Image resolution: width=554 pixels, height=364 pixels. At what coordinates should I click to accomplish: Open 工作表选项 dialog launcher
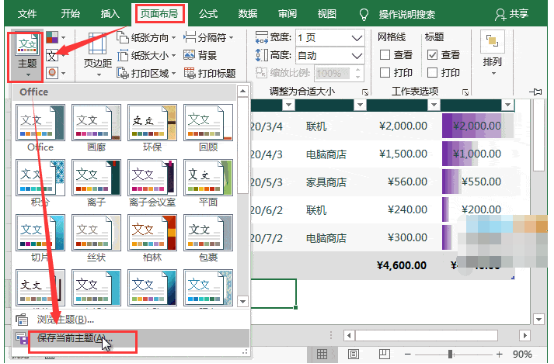pyautogui.click(x=465, y=93)
